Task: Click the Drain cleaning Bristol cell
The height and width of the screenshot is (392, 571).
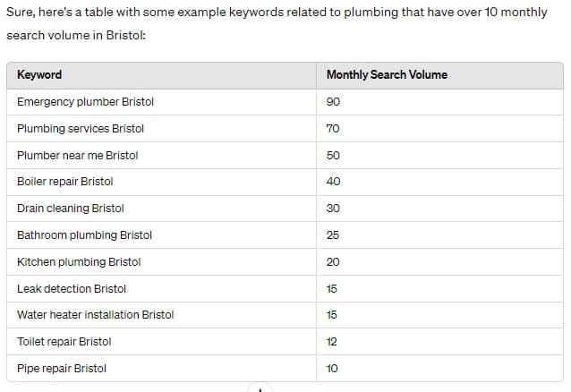Action: (x=71, y=209)
